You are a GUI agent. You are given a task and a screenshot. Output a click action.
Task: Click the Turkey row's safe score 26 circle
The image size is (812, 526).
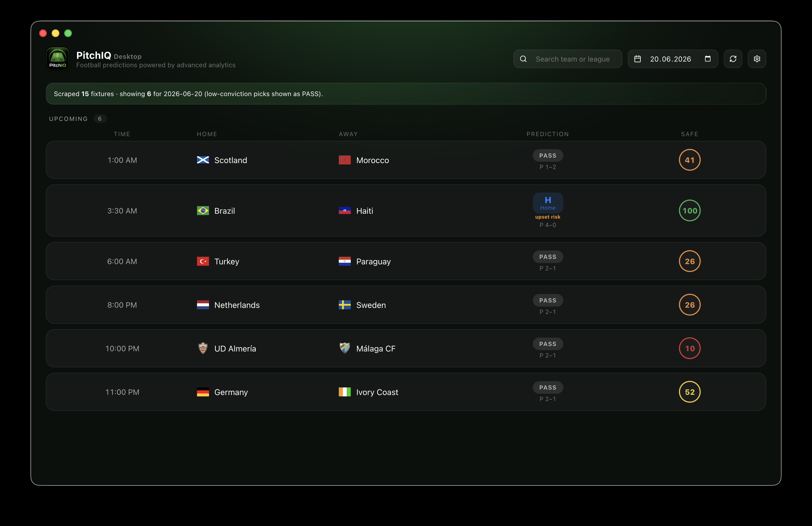pos(690,261)
